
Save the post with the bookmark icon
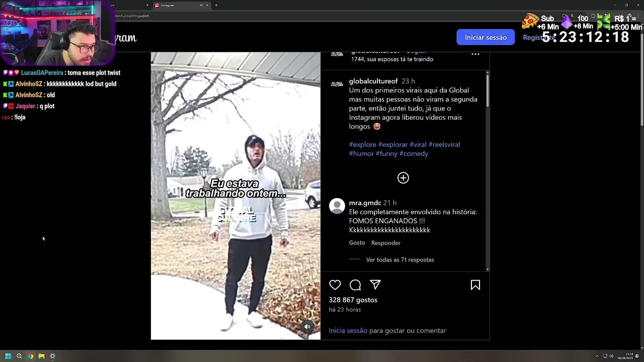pyautogui.click(x=475, y=285)
